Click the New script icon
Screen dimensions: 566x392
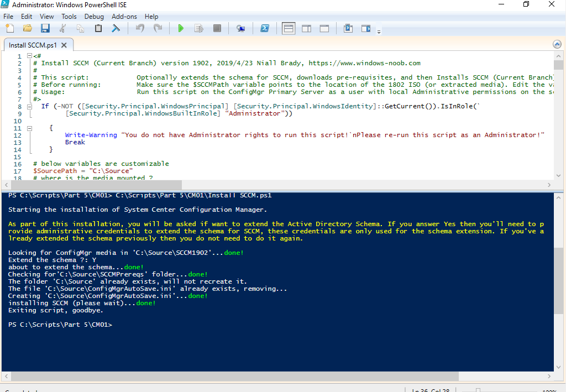[9, 28]
